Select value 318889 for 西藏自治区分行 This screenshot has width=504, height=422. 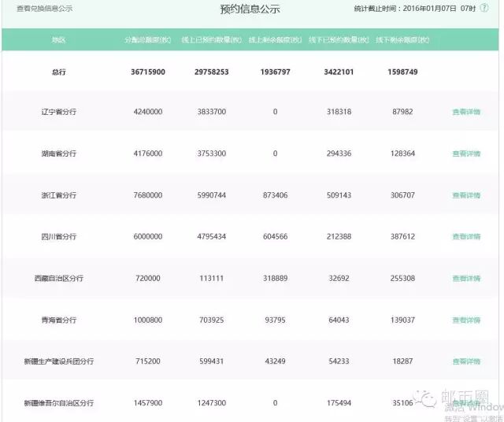[275, 279]
